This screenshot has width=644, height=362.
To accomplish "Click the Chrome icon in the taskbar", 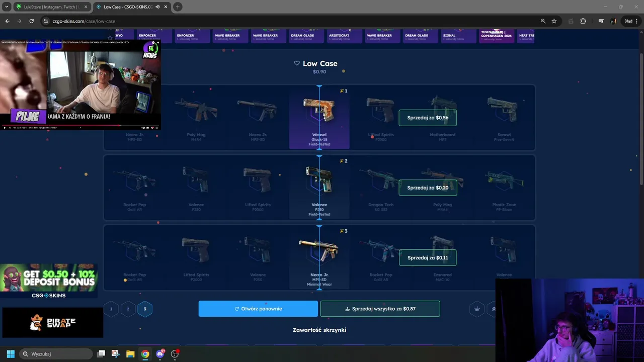I will [x=145, y=354].
